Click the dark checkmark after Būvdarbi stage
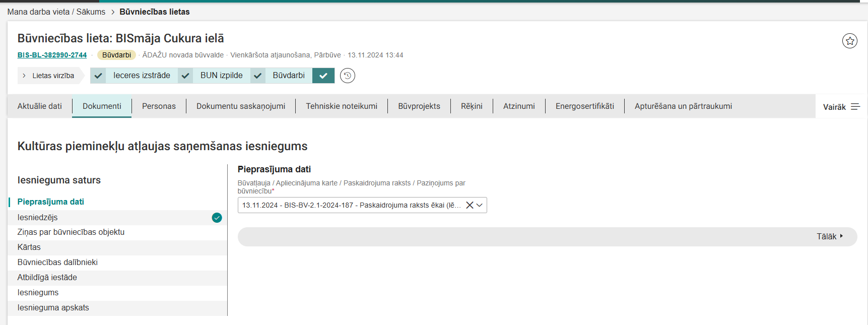This screenshot has height=325, width=868. tap(323, 76)
